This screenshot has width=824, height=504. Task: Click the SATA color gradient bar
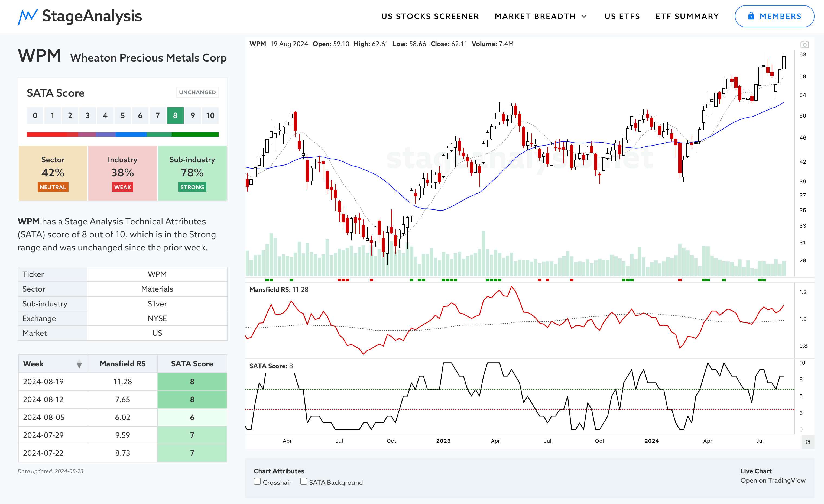[122, 134]
